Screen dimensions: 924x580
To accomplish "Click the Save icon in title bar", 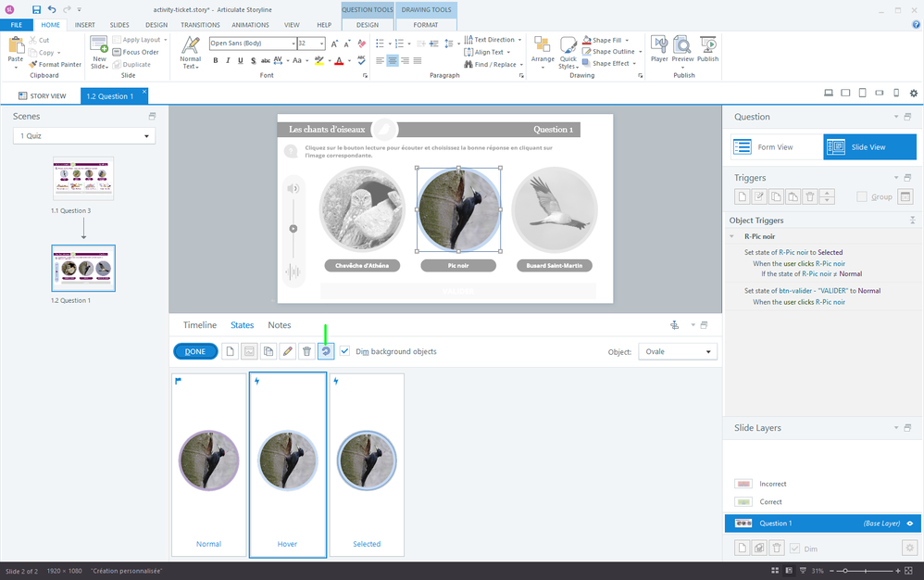I will point(36,8).
